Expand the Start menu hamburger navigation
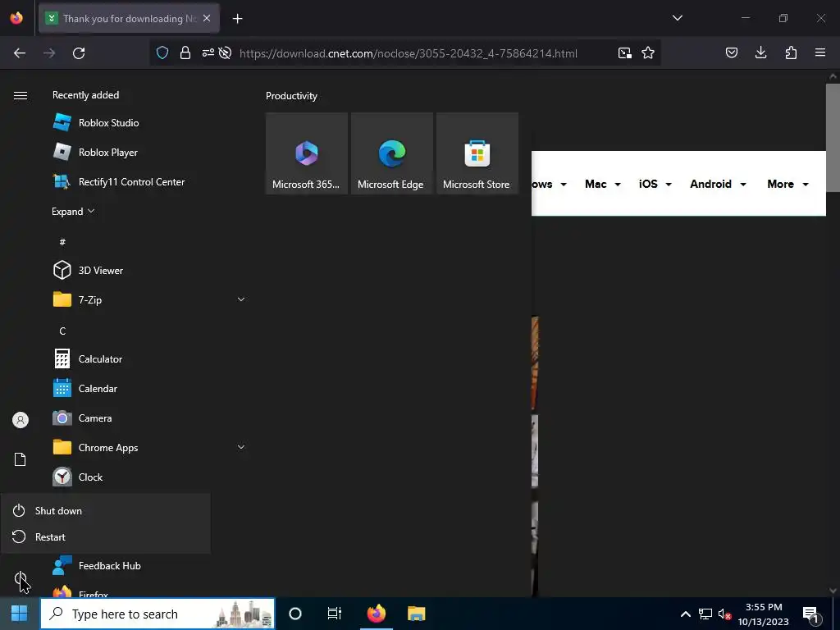 pyautogui.click(x=21, y=95)
